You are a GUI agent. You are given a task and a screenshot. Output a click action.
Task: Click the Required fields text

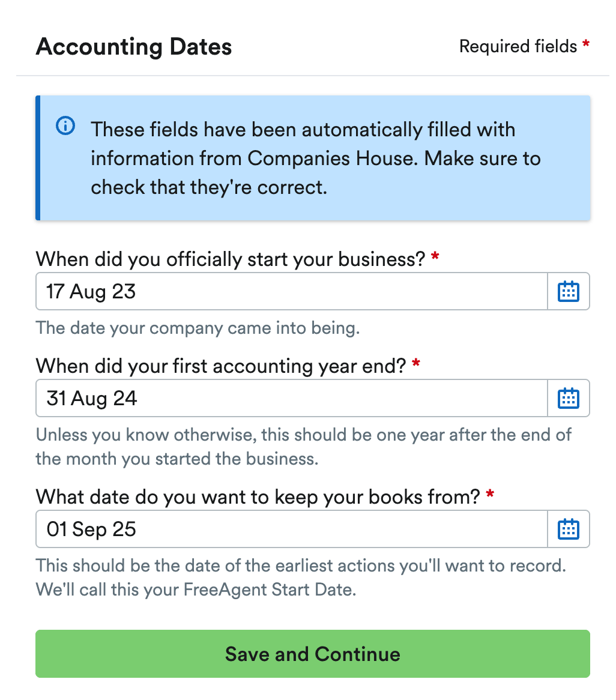[518, 46]
